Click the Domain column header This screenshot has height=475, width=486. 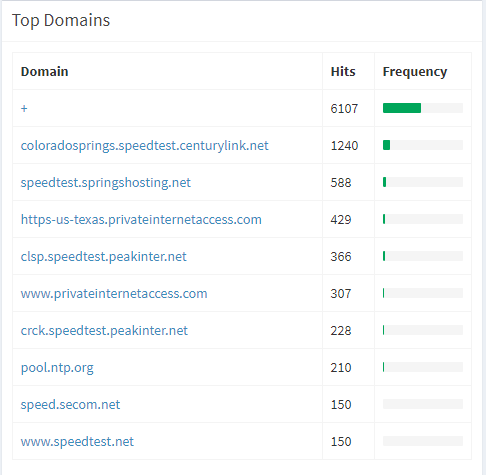pyautogui.click(x=44, y=72)
